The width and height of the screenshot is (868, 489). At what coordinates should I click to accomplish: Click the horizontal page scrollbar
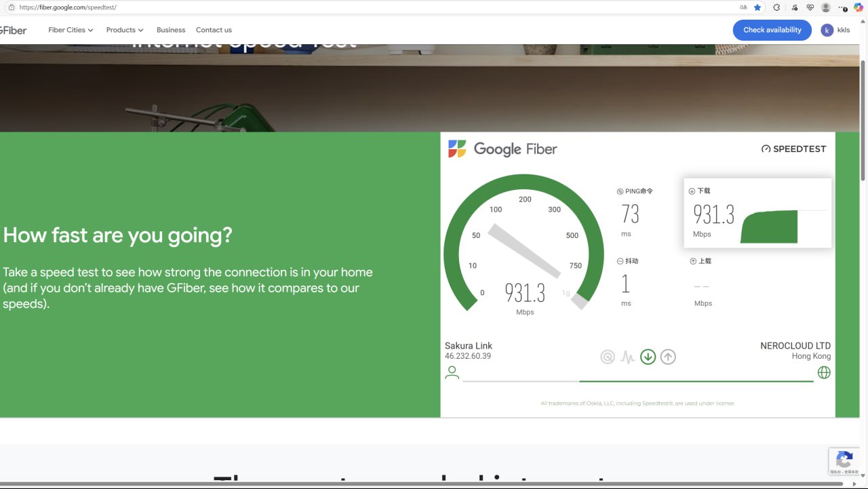click(x=422, y=484)
